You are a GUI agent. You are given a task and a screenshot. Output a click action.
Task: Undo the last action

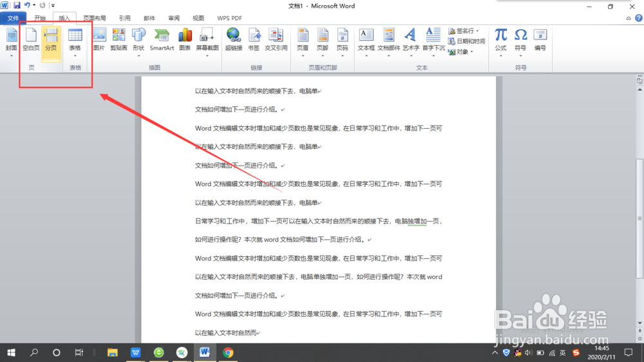coord(27,5)
